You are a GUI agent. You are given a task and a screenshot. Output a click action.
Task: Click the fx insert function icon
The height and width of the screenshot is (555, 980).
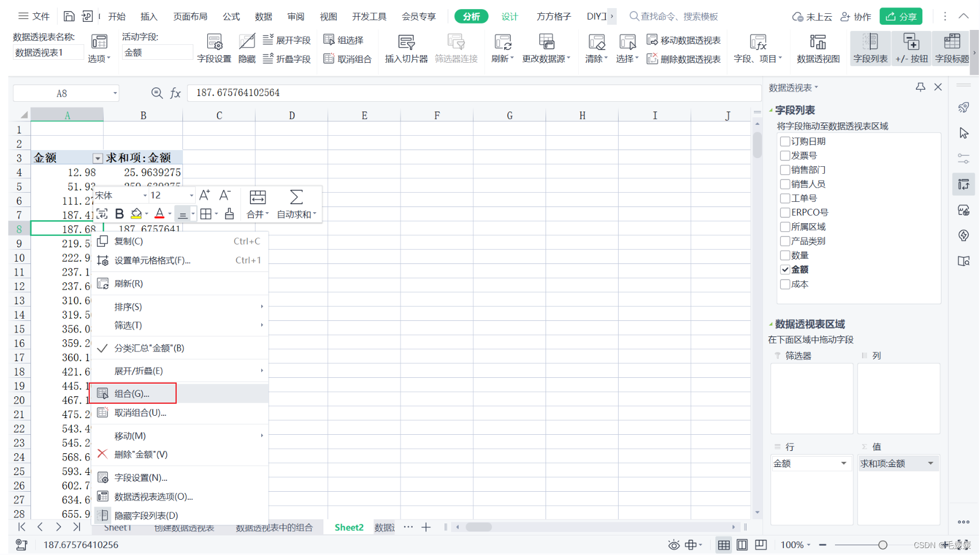click(x=176, y=93)
